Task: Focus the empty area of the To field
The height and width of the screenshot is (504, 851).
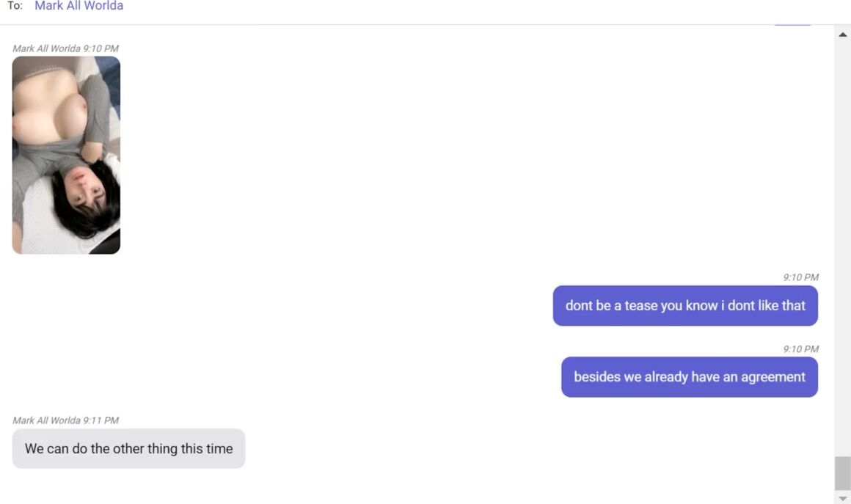Action: click(440, 7)
